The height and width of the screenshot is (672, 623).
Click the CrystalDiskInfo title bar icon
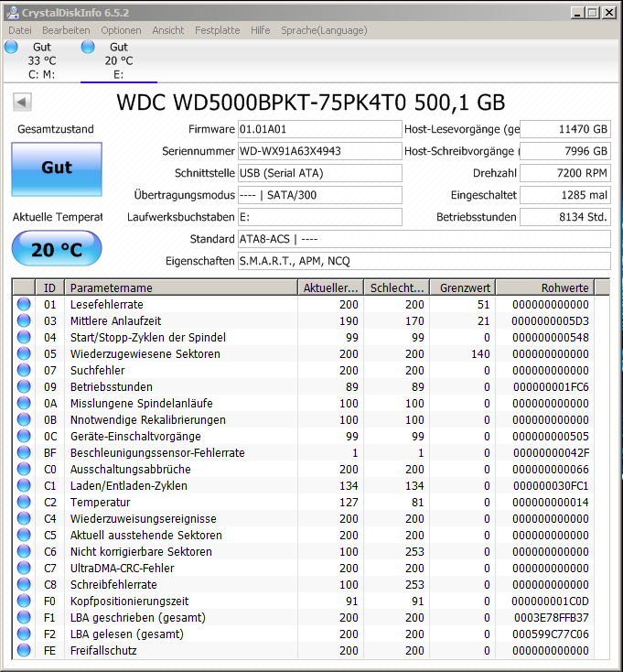(x=13, y=13)
